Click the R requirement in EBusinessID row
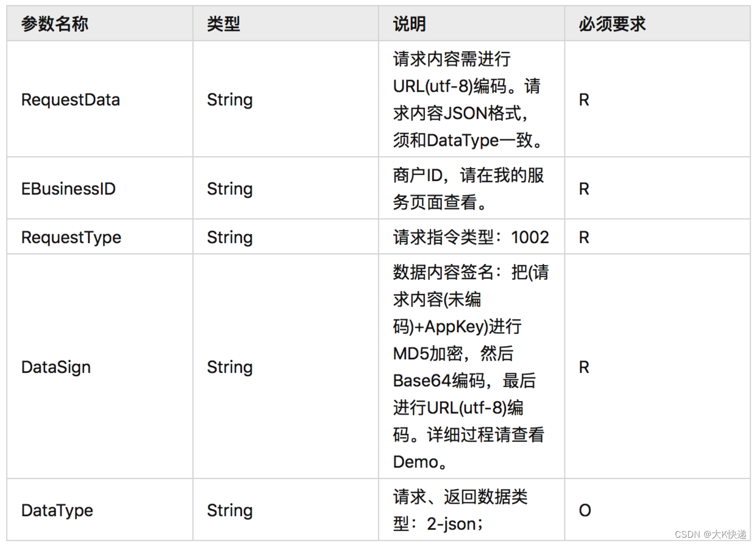The height and width of the screenshot is (545, 756). point(583,189)
